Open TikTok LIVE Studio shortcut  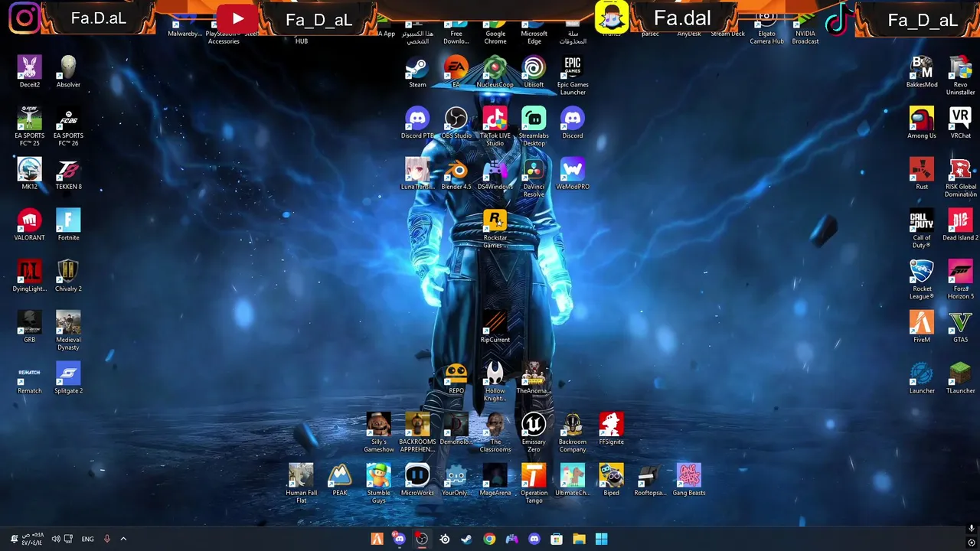495,127
